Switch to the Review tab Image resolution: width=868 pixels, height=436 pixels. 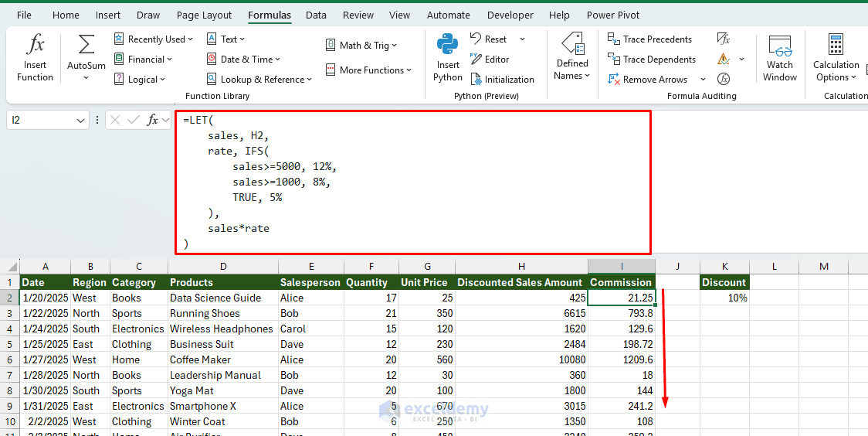click(x=358, y=15)
